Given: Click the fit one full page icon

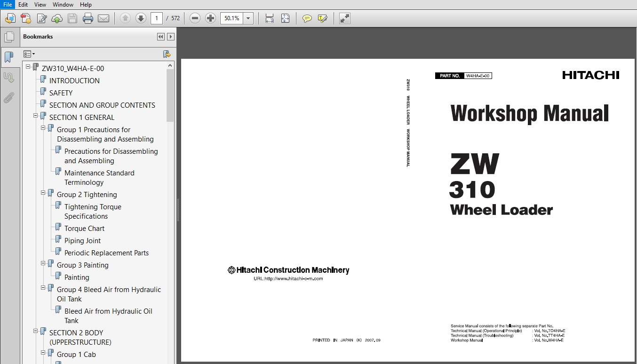Looking at the screenshot, I should (285, 19).
